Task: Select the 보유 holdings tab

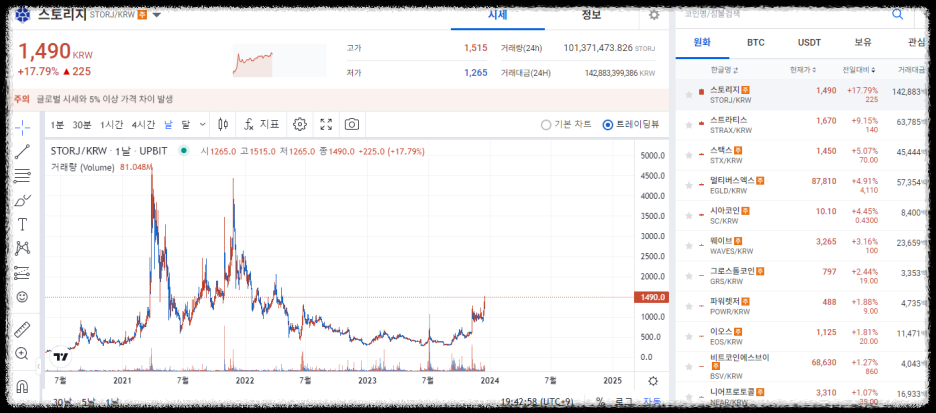Action: [x=863, y=42]
